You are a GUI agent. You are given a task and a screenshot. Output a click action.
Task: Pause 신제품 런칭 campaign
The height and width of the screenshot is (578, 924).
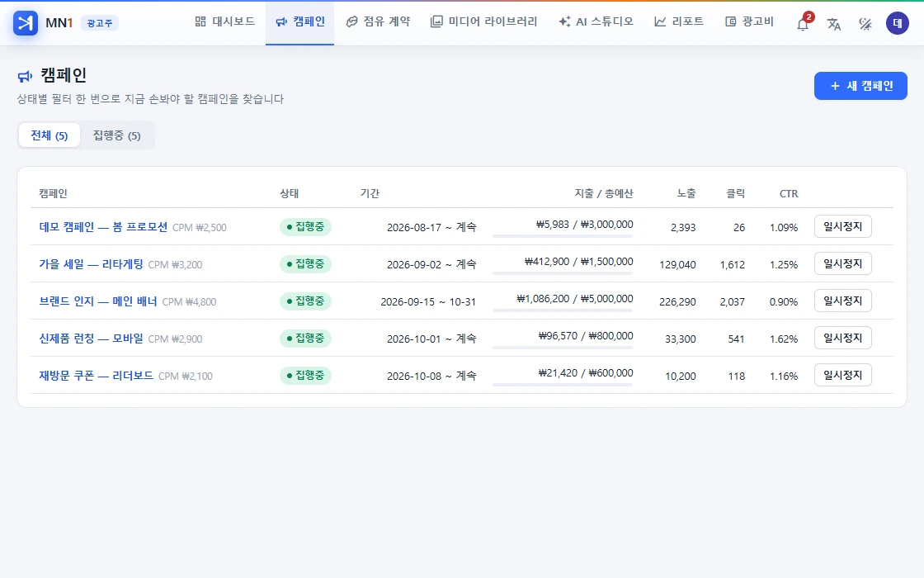click(842, 338)
